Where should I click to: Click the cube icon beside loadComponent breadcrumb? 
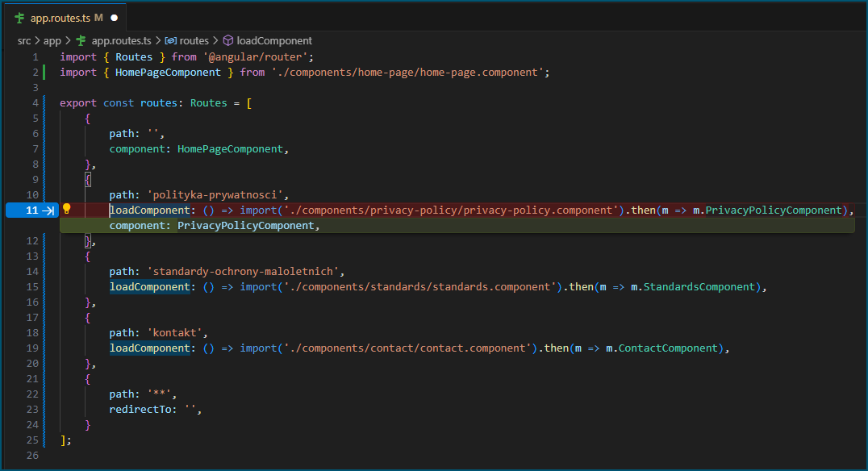[228, 40]
